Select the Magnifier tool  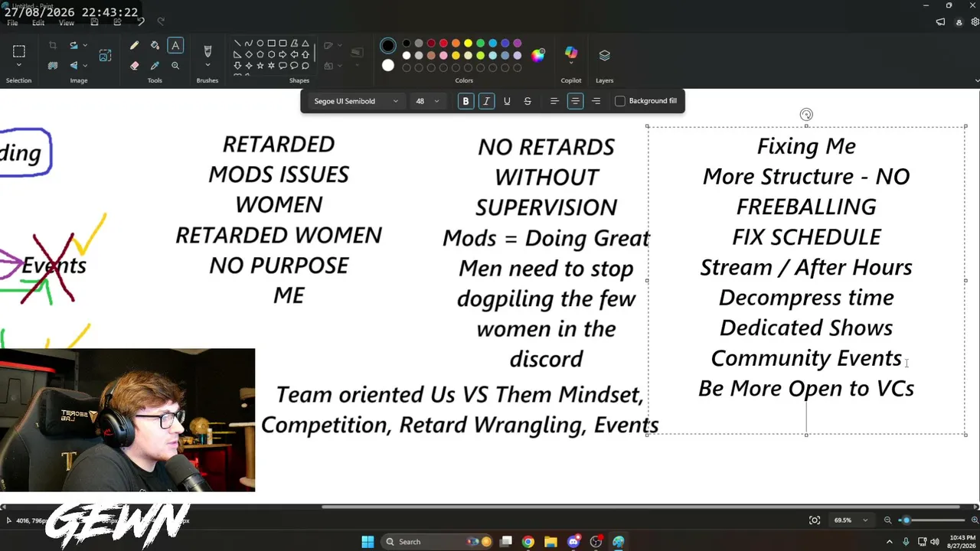click(x=175, y=66)
